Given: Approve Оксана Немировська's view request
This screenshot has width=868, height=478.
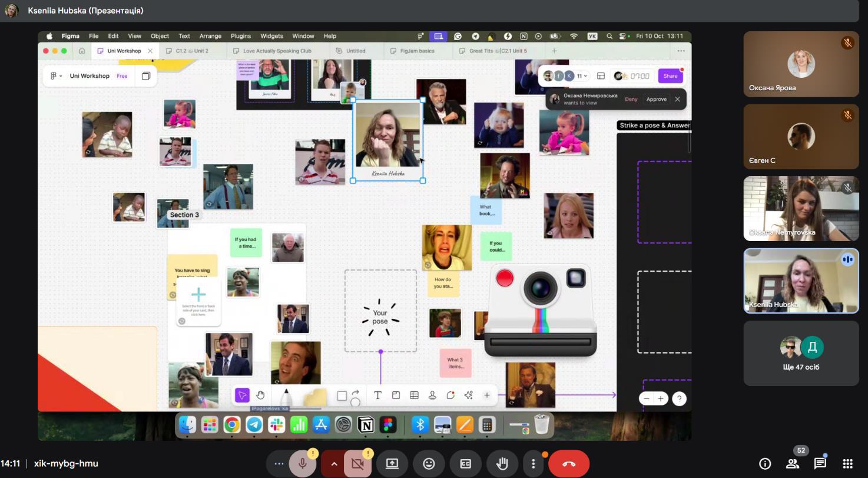Looking at the screenshot, I should tap(656, 99).
